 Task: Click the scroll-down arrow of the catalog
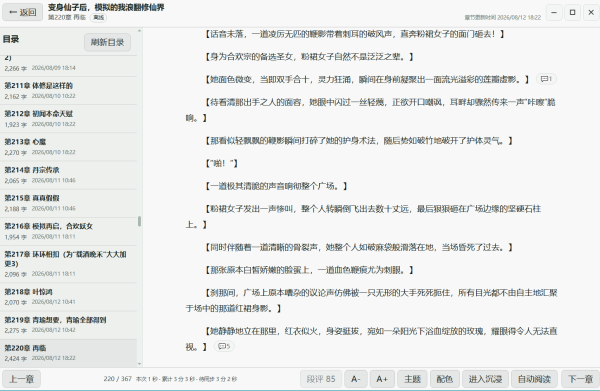click(x=139, y=364)
